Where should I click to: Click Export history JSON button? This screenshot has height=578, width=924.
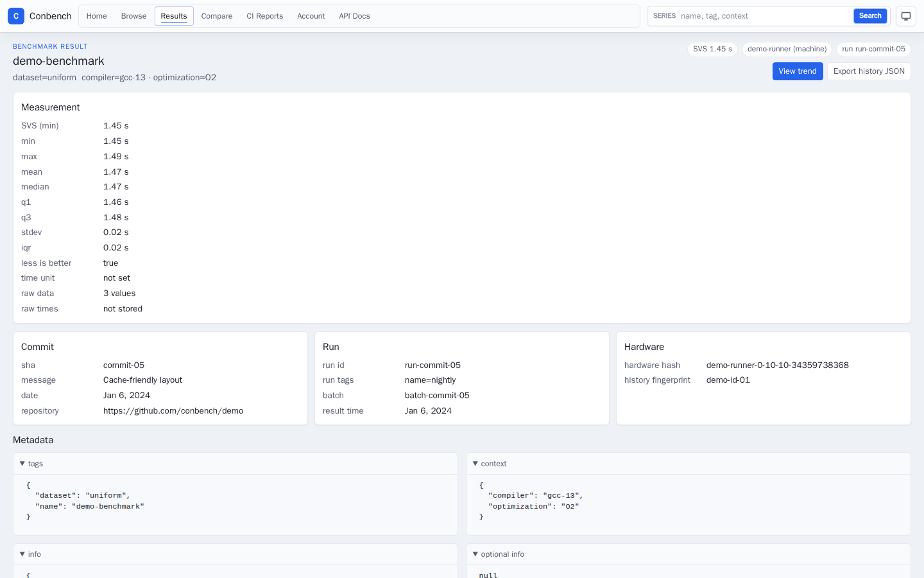click(x=869, y=71)
